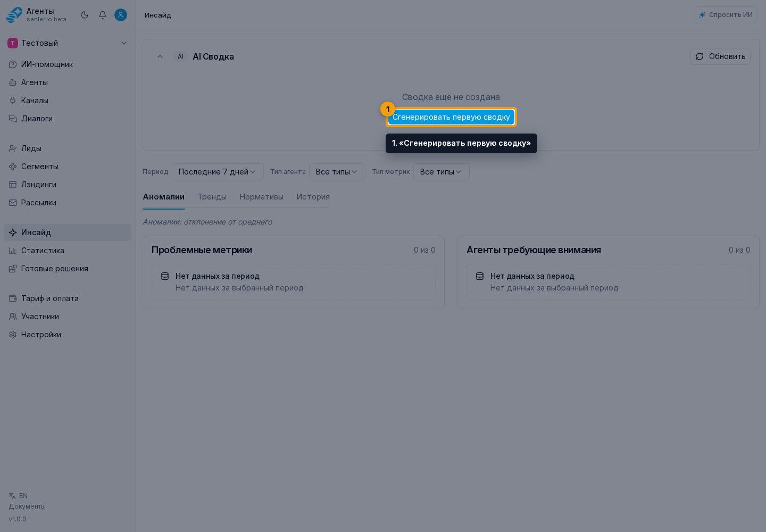Click the senler.io Agents logo icon
Image resolution: width=766 pixels, height=532 pixels.
tap(14, 15)
